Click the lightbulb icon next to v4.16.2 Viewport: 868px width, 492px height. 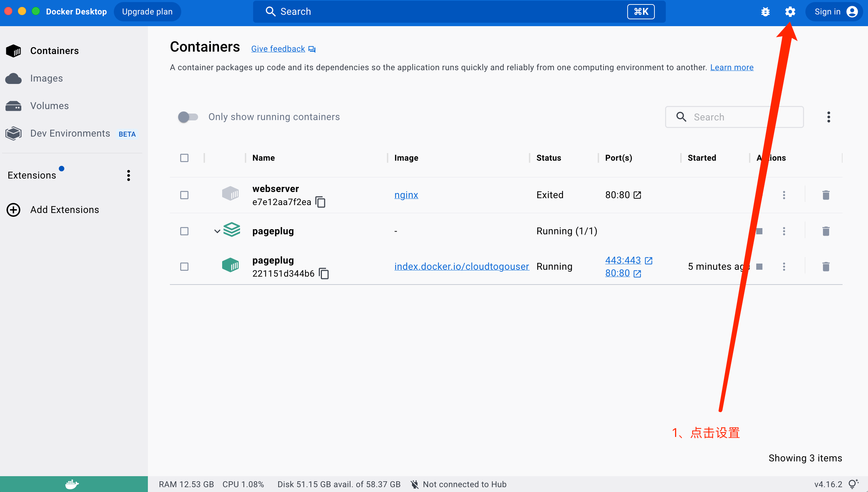[x=854, y=484]
